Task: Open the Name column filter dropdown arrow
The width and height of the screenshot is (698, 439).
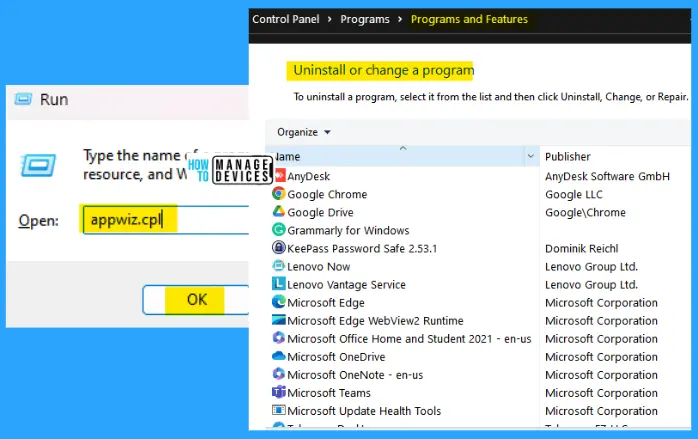Action: coord(531,156)
